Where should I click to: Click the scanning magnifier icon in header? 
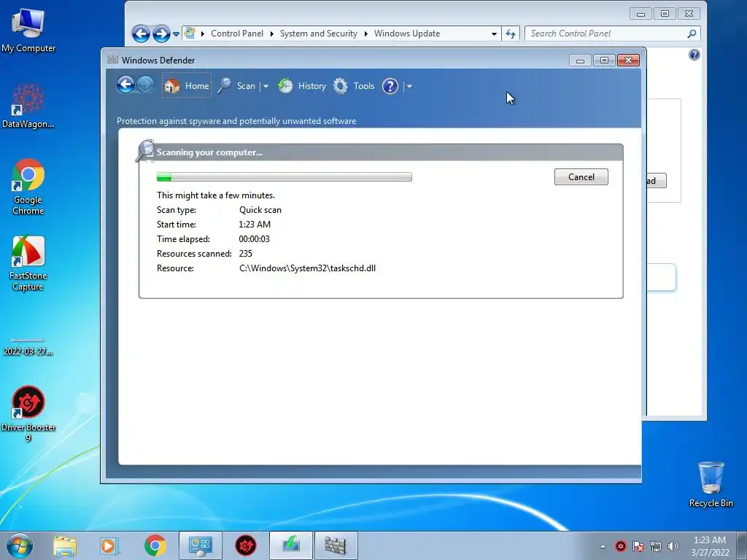(145, 150)
